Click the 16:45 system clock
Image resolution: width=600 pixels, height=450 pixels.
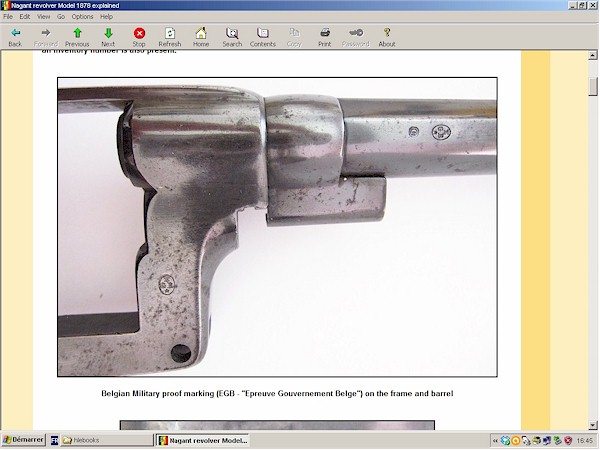pyautogui.click(x=584, y=441)
